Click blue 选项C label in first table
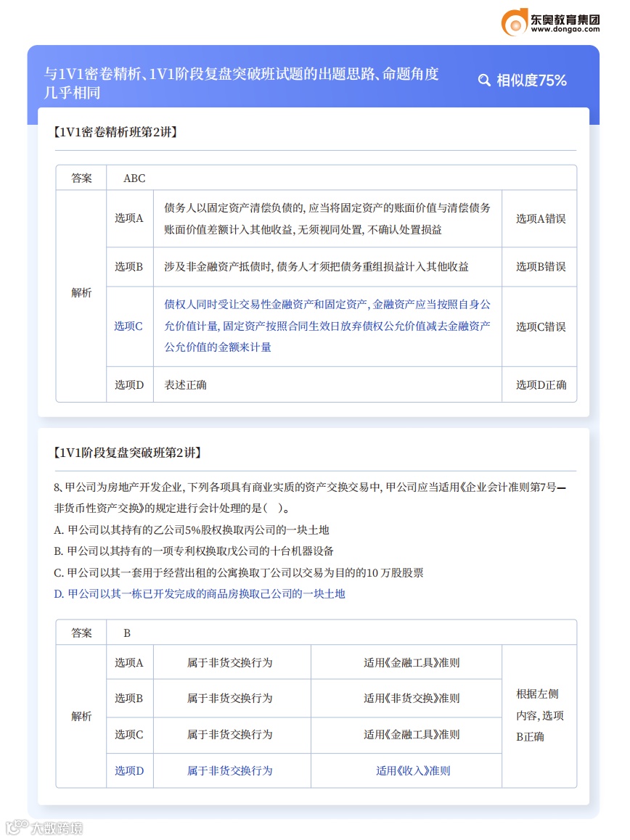The height and width of the screenshot is (840, 630). tap(128, 326)
